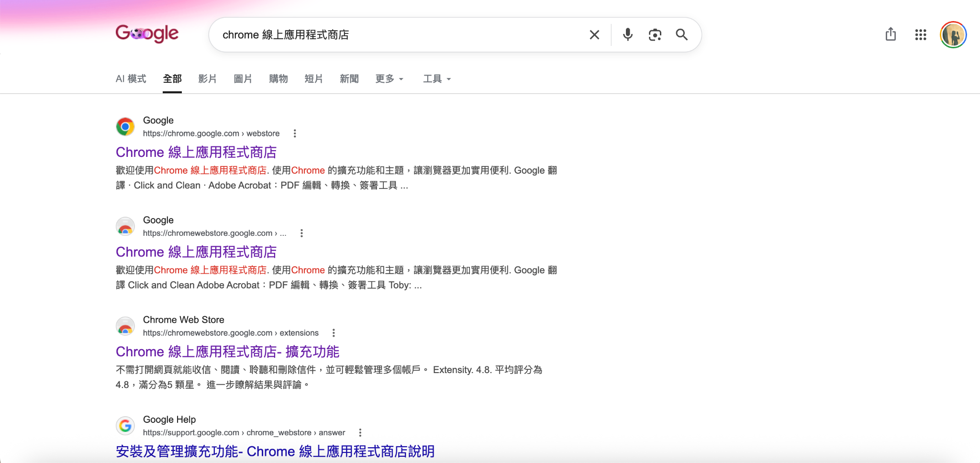Open the Google apps grid
The image size is (980, 463).
pyautogui.click(x=921, y=35)
